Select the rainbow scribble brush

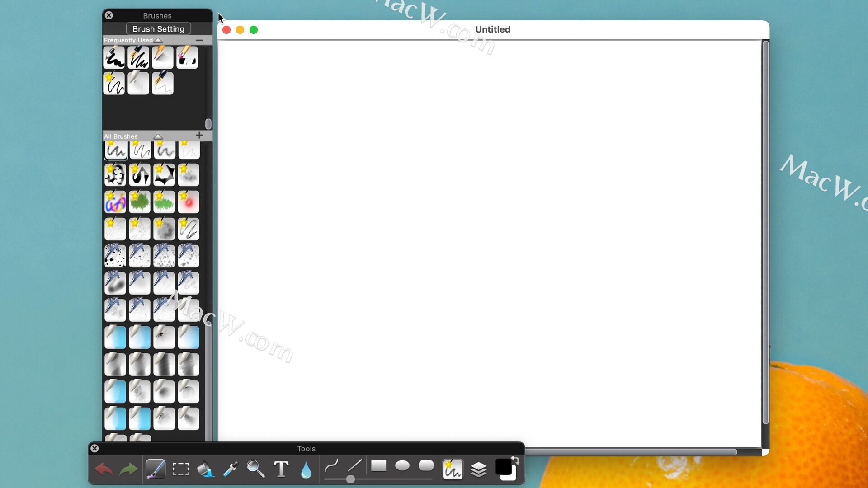(x=115, y=202)
